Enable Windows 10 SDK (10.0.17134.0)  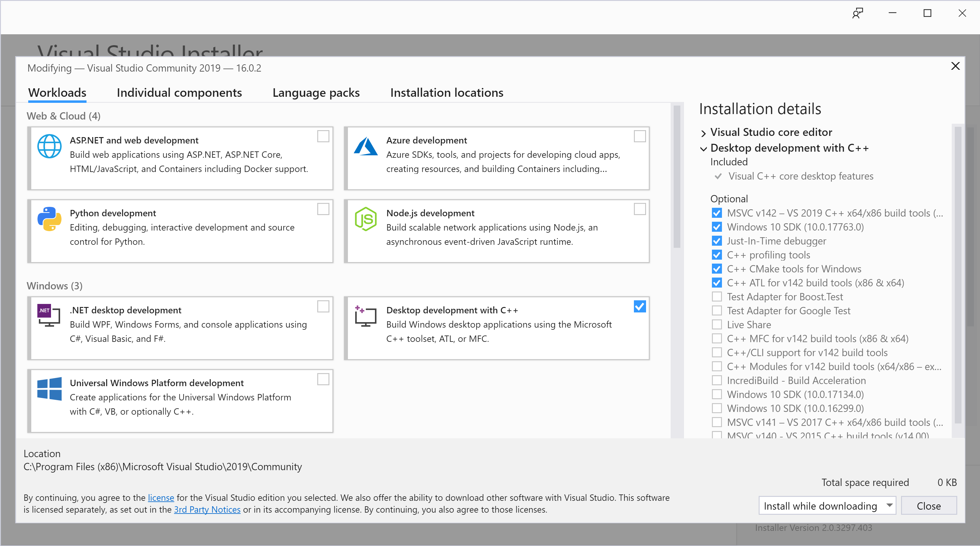(x=717, y=394)
